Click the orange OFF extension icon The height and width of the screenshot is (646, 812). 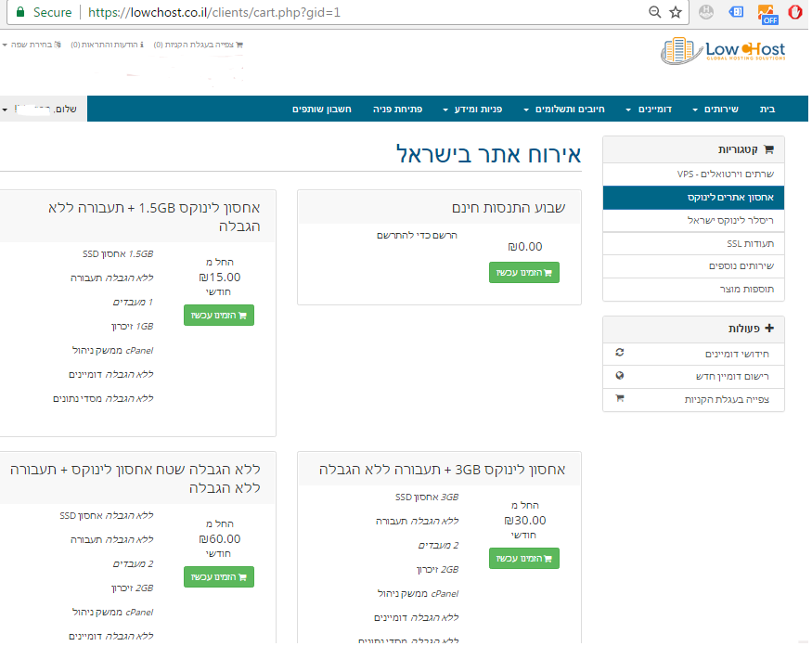(767, 13)
